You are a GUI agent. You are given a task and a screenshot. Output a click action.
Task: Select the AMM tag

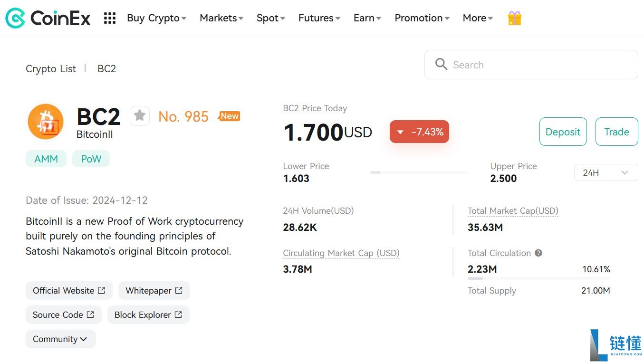[46, 159]
